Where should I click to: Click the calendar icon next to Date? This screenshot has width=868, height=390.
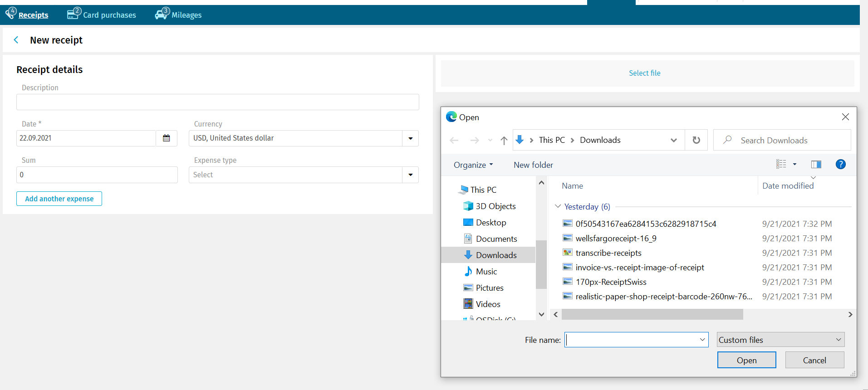click(x=167, y=138)
